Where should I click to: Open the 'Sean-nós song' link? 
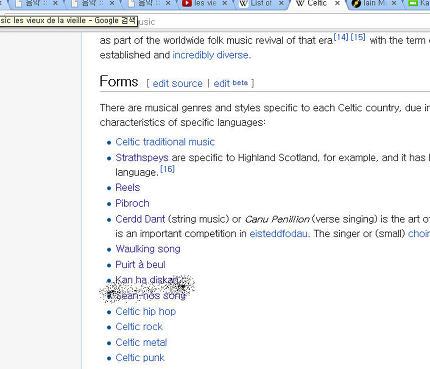[x=151, y=296]
